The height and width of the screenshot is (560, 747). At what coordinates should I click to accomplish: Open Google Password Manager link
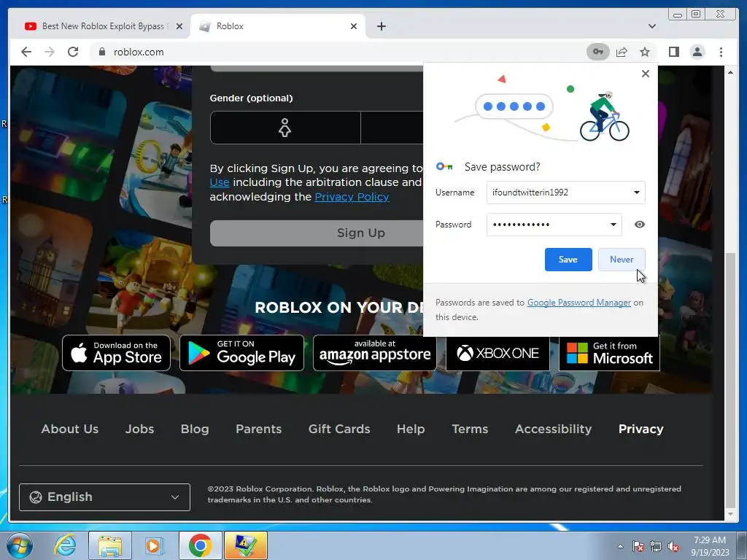(x=578, y=303)
